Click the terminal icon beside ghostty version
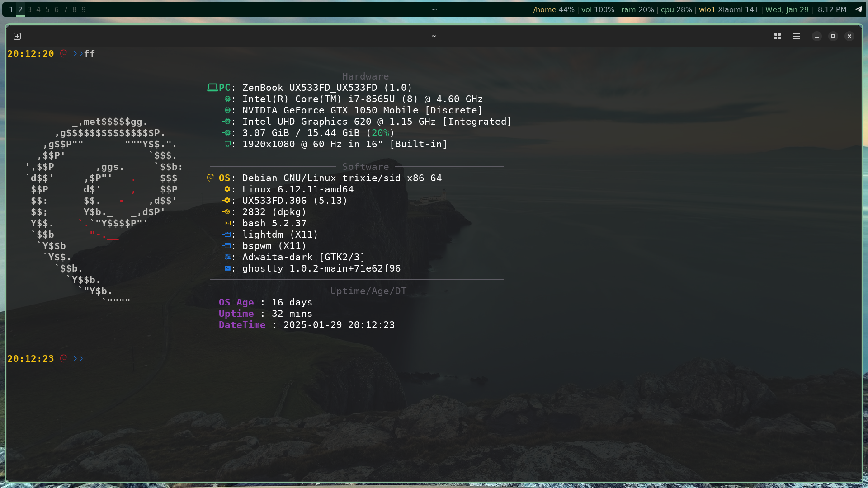 227,268
